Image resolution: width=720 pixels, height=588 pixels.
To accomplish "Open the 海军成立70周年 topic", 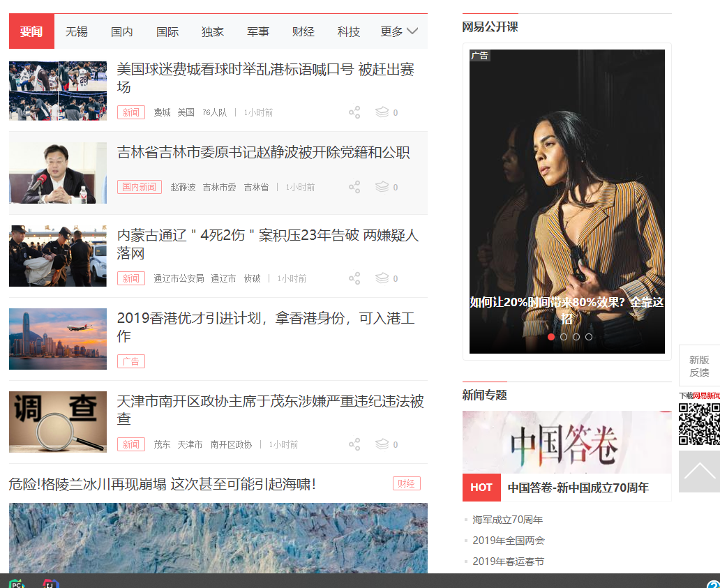I will 507,520.
